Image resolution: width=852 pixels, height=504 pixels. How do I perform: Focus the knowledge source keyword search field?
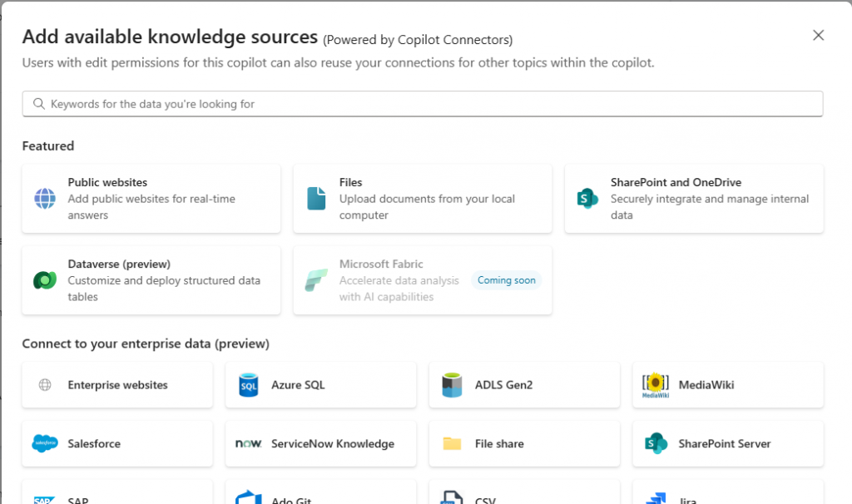pyautogui.click(x=433, y=104)
